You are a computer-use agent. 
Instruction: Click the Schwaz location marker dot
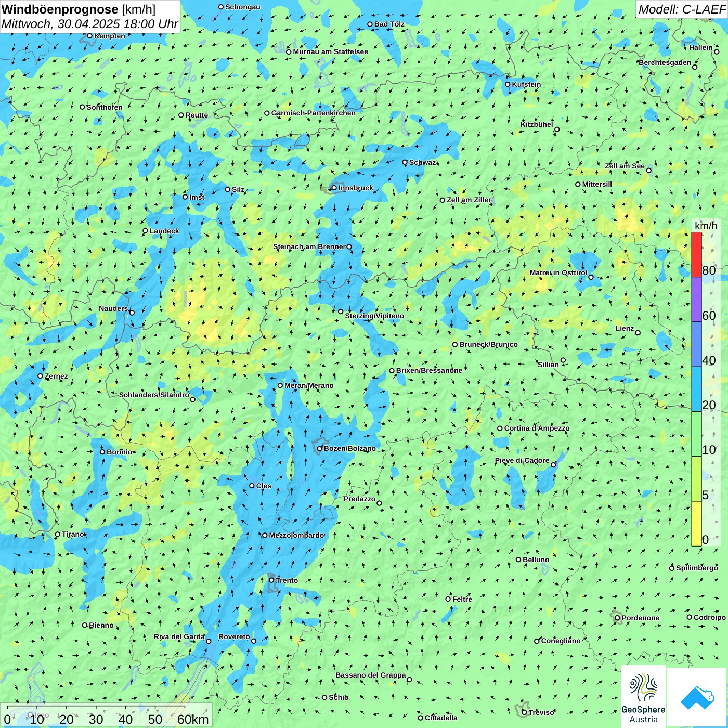405,162
